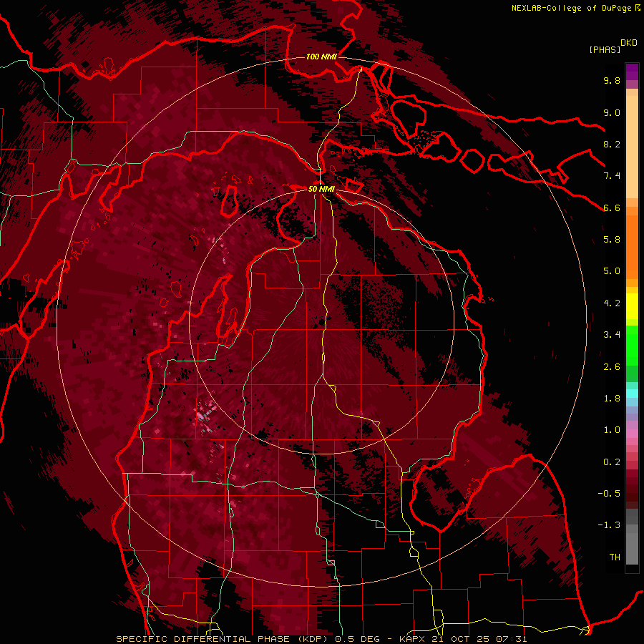Pick the light peach color bar segment

(632, 146)
